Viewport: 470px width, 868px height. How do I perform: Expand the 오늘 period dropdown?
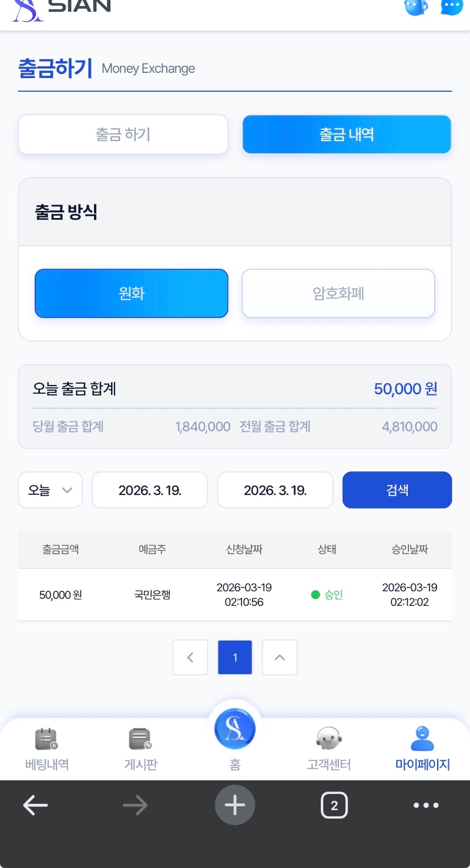pyautogui.click(x=51, y=490)
